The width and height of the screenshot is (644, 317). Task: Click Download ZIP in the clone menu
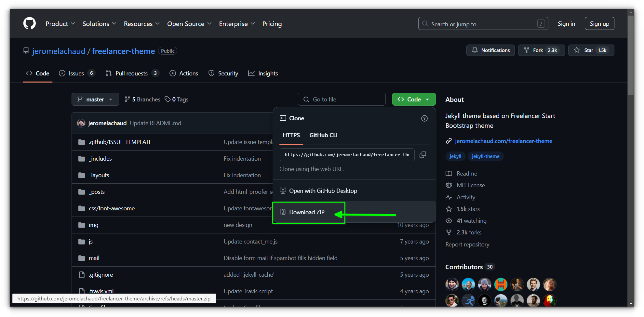point(307,212)
